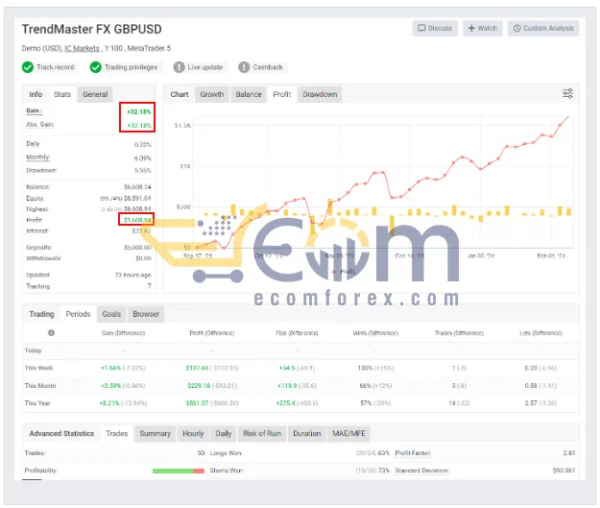
Task: Click the Live update warning icon
Action: click(179, 67)
